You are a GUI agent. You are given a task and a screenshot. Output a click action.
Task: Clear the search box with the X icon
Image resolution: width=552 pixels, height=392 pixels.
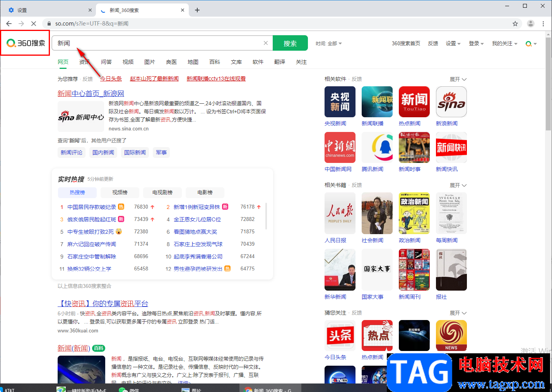266,43
